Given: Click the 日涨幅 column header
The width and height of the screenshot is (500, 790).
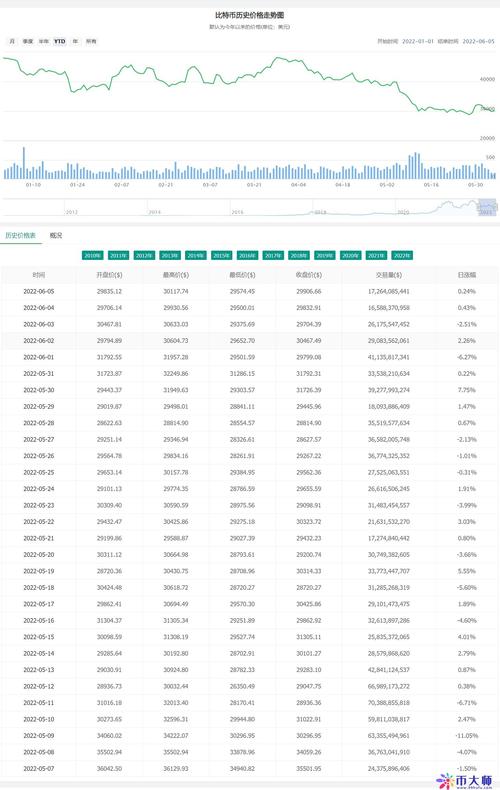Looking at the screenshot, I should pos(466,275).
